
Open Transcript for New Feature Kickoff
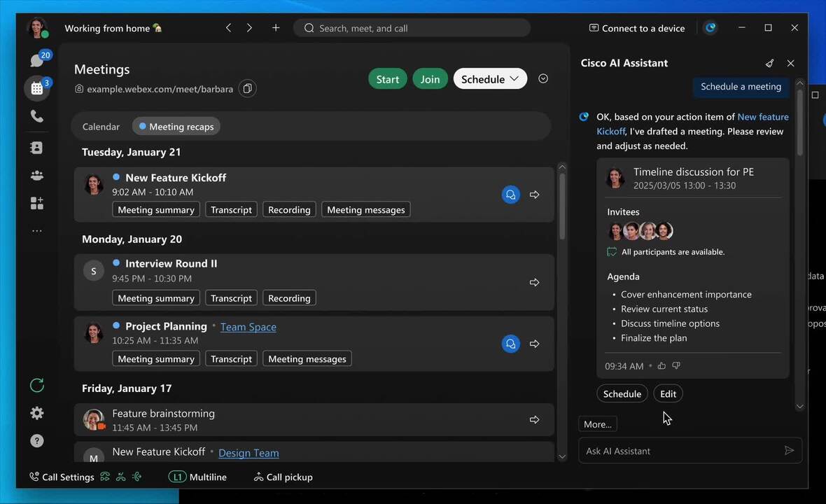click(x=231, y=209)
